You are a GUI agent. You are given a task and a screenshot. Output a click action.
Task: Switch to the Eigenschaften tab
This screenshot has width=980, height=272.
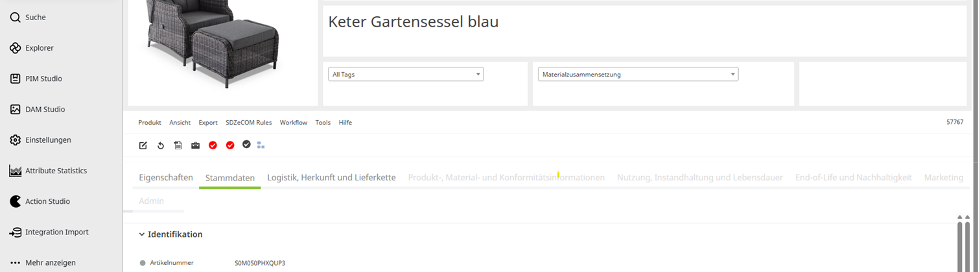[x=166, y=177]
